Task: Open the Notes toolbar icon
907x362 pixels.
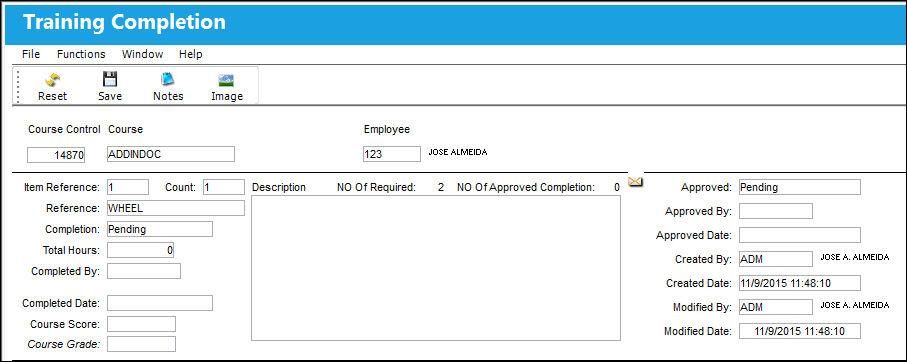Action: (168, 87)
